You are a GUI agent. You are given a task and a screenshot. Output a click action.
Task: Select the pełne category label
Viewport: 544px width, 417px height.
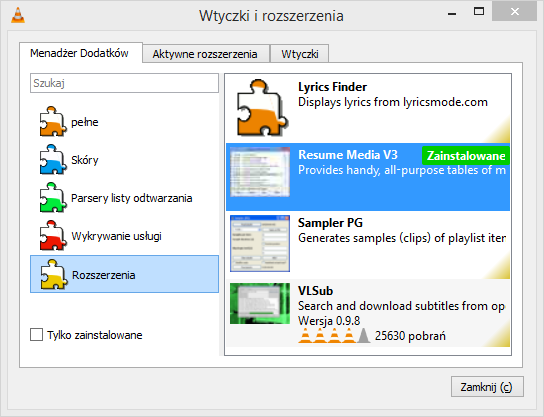click(x=85, y=122)
